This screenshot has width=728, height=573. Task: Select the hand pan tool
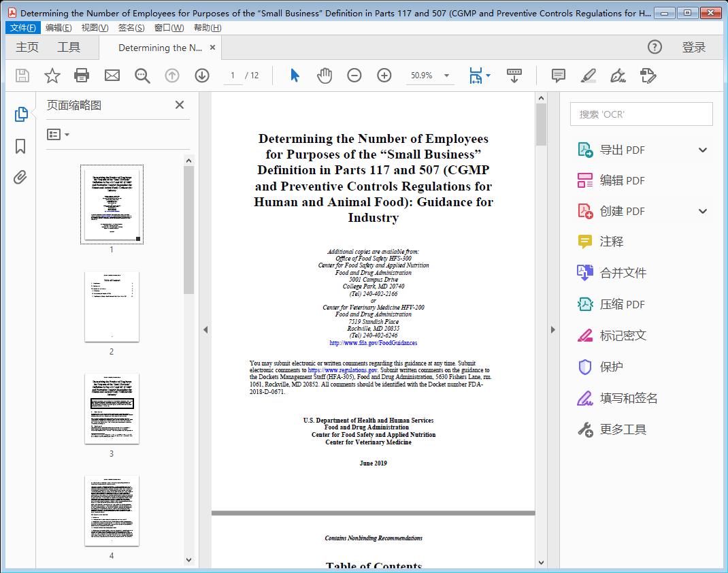325,76
